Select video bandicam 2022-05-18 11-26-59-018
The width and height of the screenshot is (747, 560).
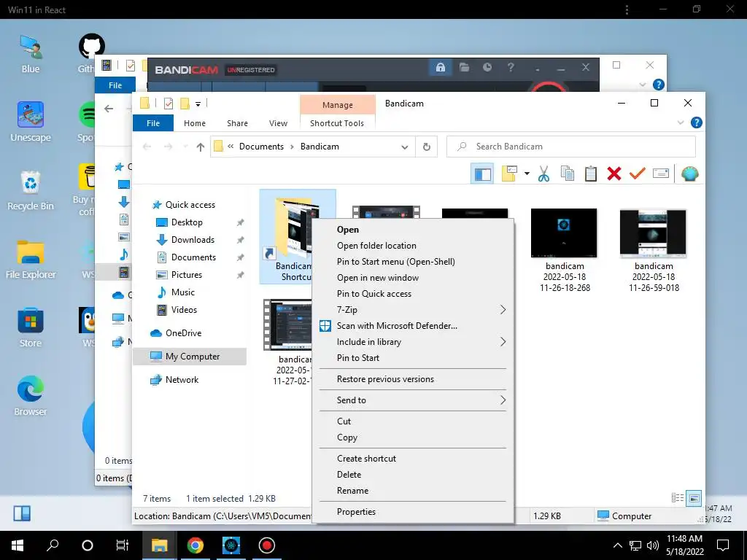(x=653, y=250)
